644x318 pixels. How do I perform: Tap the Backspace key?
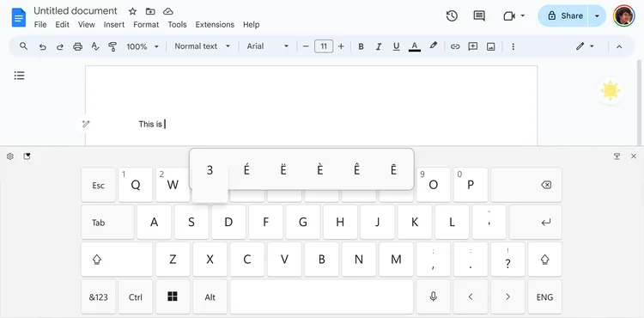(526, 185)
